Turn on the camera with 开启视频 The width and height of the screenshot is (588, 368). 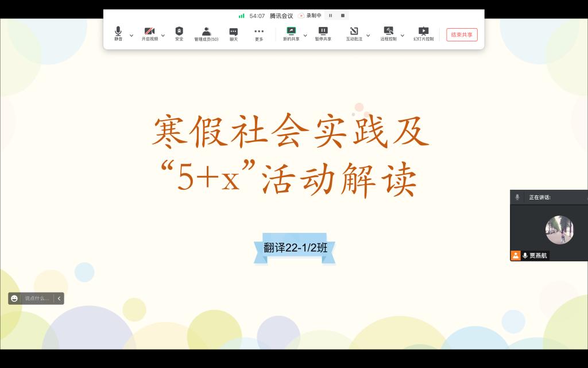[x=149, y=33]
